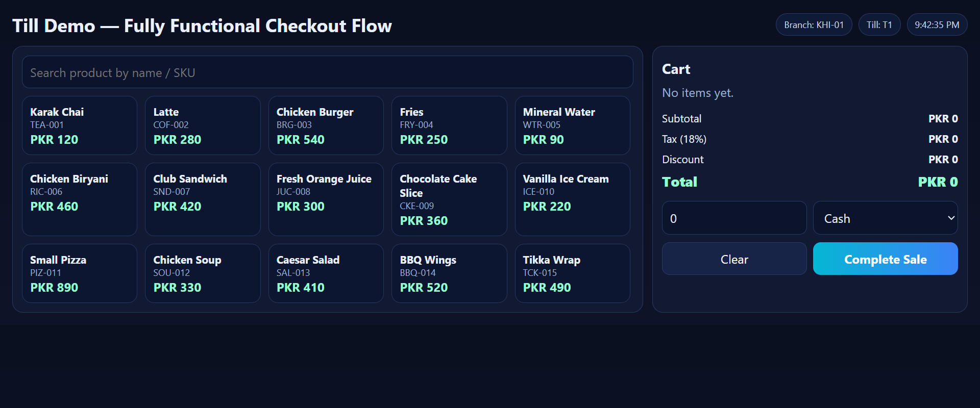The image size is (980, 408).
Task: Select the Latte product card
Action: (x=203, y=125)
